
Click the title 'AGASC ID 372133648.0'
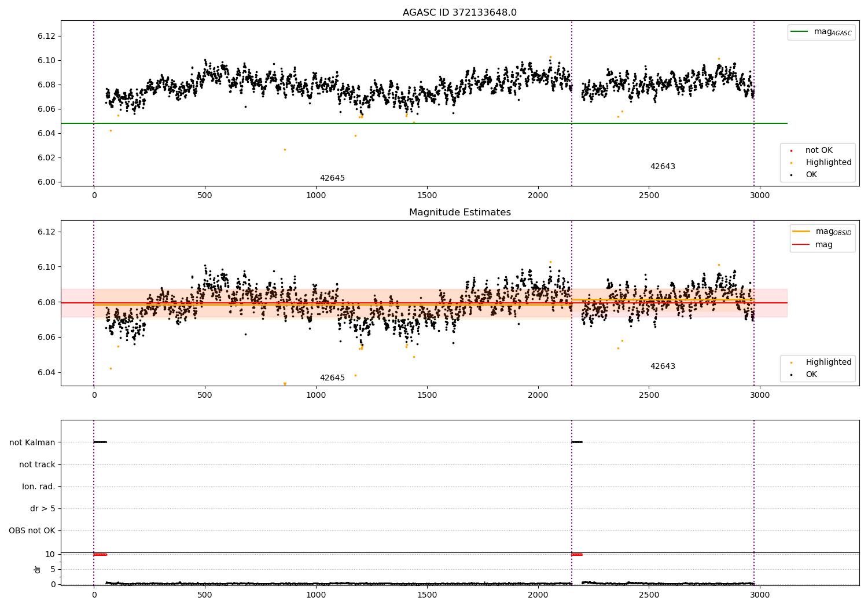pyautogui.click(x=459, y=13)
